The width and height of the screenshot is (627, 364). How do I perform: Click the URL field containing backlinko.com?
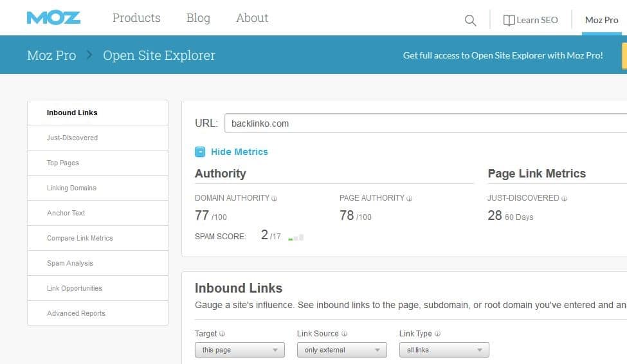point(426,123)
